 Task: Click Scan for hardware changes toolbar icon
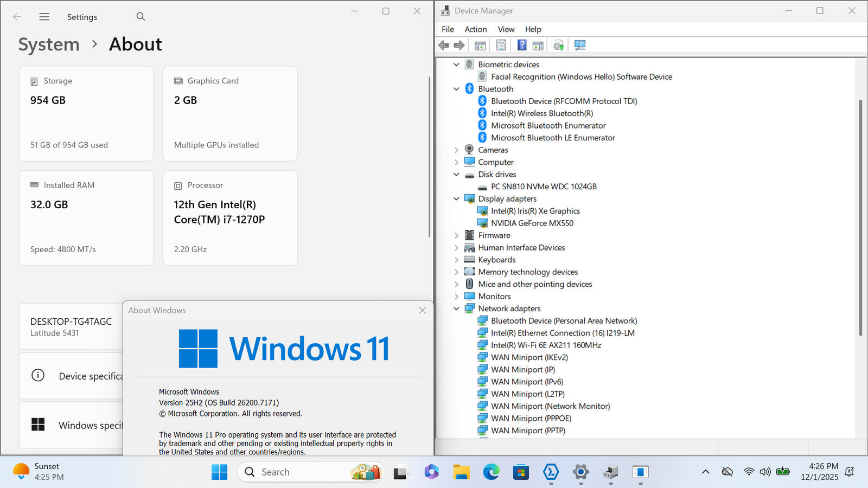coord(580,46)
